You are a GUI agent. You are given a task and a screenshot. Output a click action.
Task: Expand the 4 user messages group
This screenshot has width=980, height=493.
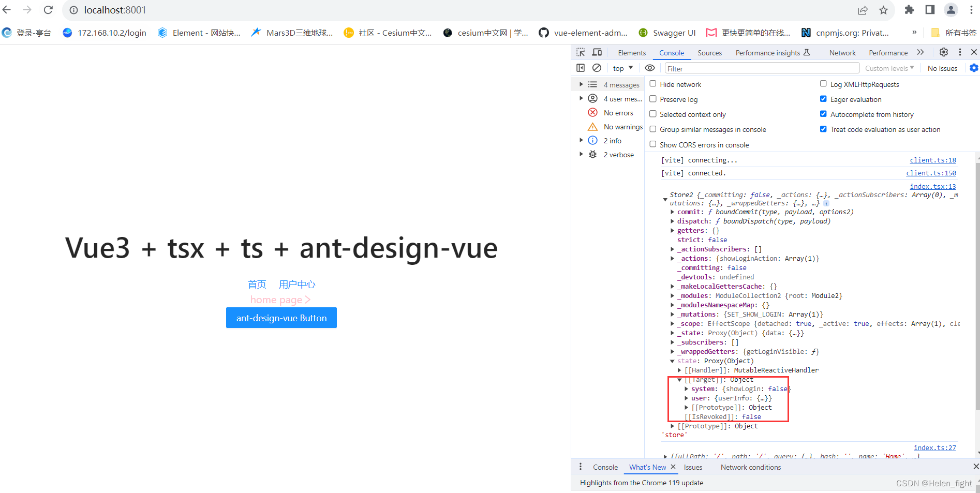[581, 98]
